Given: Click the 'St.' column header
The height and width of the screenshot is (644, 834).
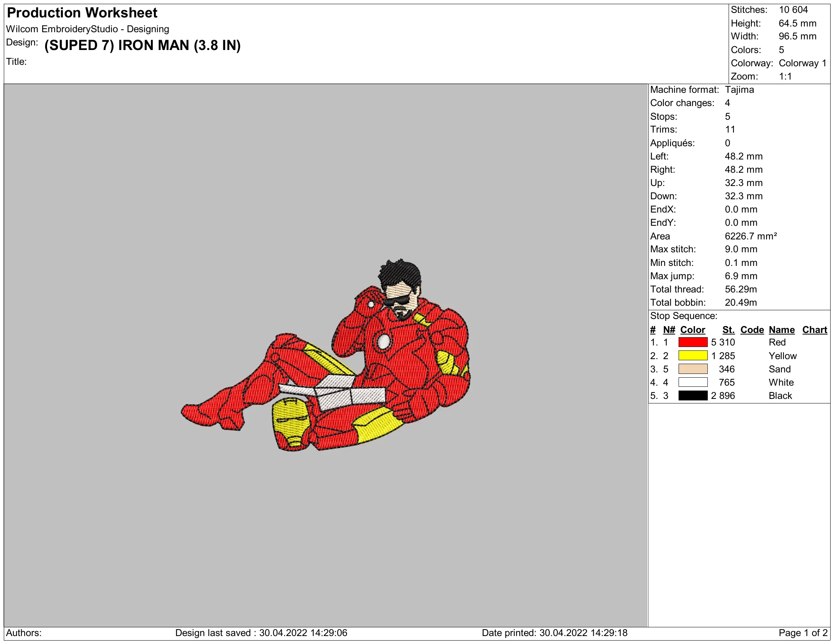Looking at the screenshot, I should (x=729, y=330).
